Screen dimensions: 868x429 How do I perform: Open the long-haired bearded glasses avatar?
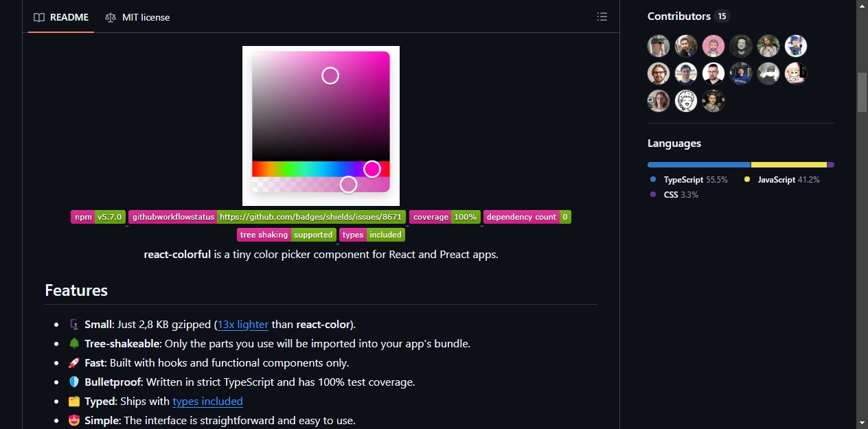(x=659, y=73)
